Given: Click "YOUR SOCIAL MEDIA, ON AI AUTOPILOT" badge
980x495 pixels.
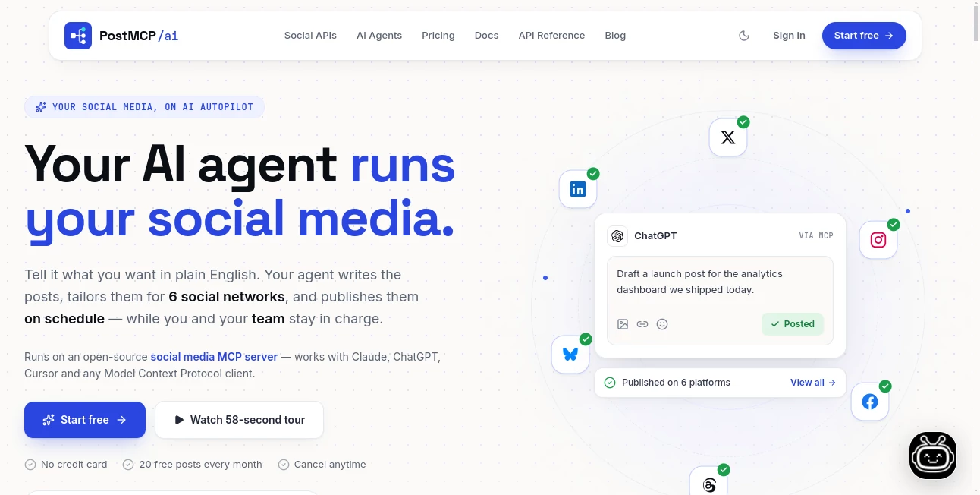Looking at the screenshot, I should pos(145,107).
